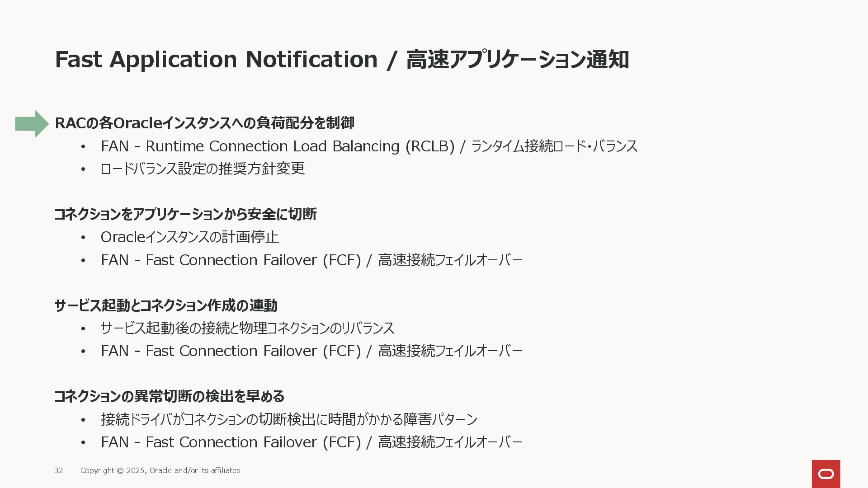Select the ロードバランス設定の推奨方針変更 bullet
This screenshot has width=868, height=488.
click(x=203, y=169)
